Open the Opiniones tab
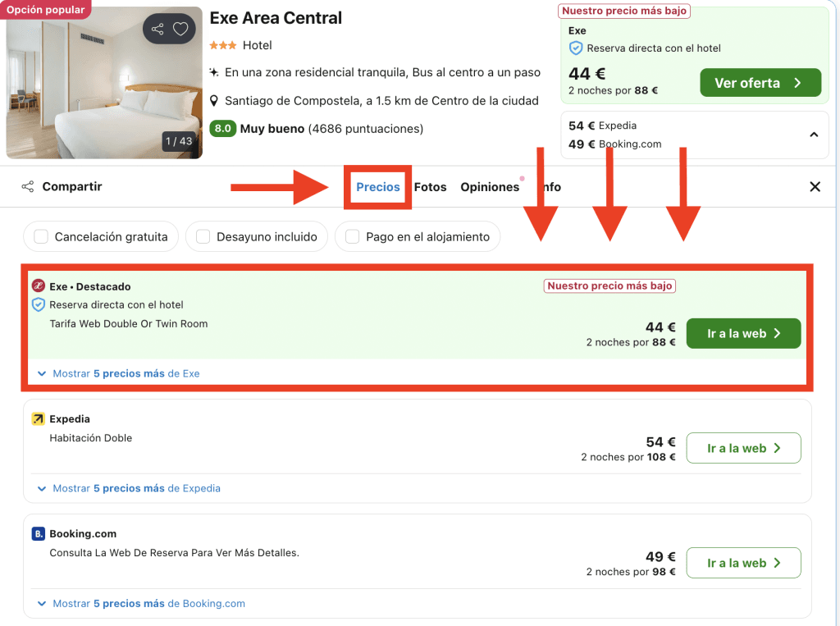This screenshot has width=840, height=626. point(490,187)
